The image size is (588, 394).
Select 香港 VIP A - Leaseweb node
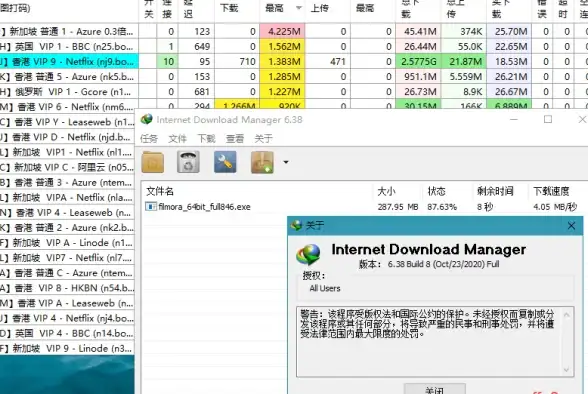(x=67, y=303)
